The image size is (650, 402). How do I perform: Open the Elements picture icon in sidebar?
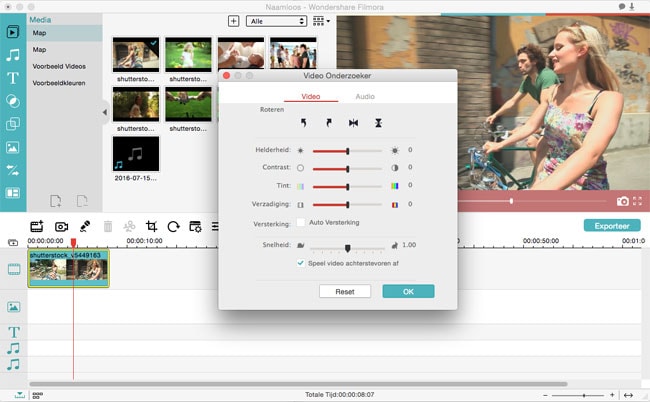12,148
